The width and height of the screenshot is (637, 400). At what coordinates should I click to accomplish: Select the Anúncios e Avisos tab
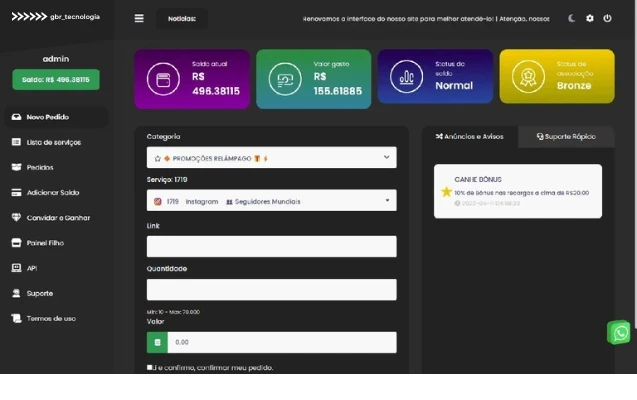point(470,136)
